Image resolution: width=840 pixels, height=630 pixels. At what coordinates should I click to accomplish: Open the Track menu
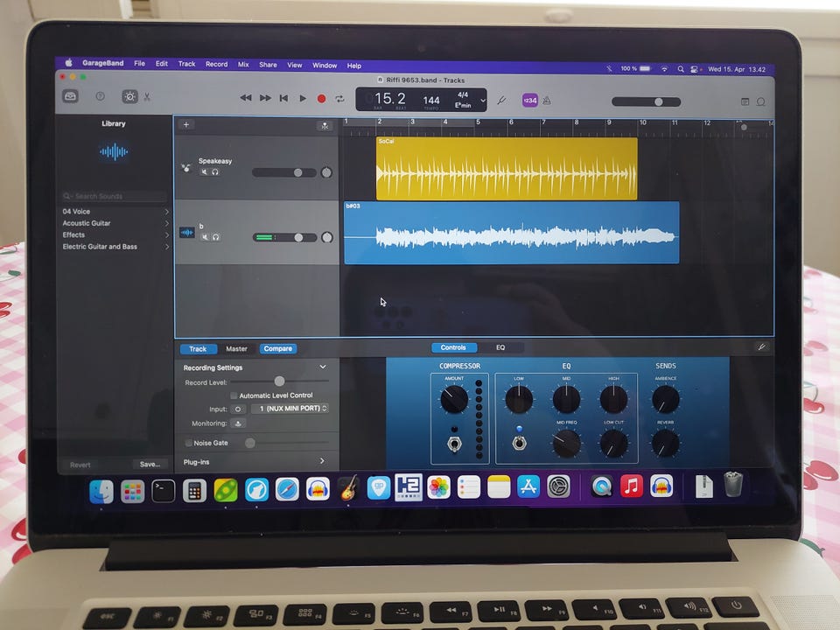coord(186,64)
